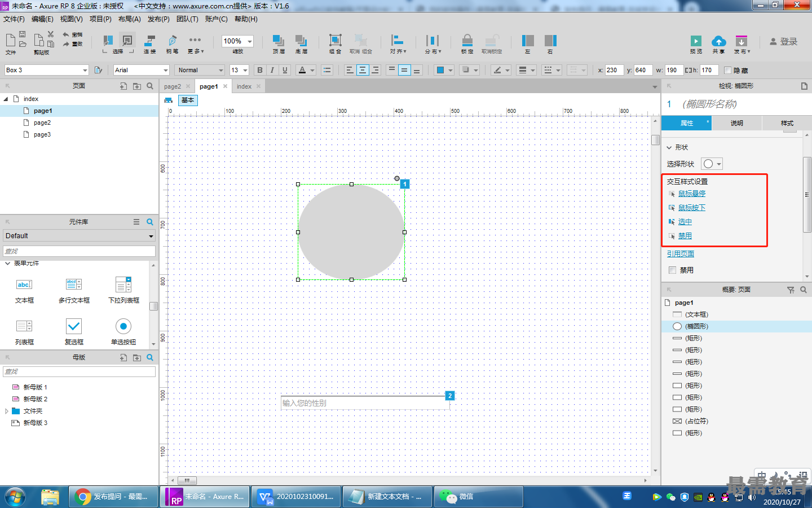Toggle bulleted list formatting
Image resolution: width=812 pixels, height=508 pixels.
[326, 70]
